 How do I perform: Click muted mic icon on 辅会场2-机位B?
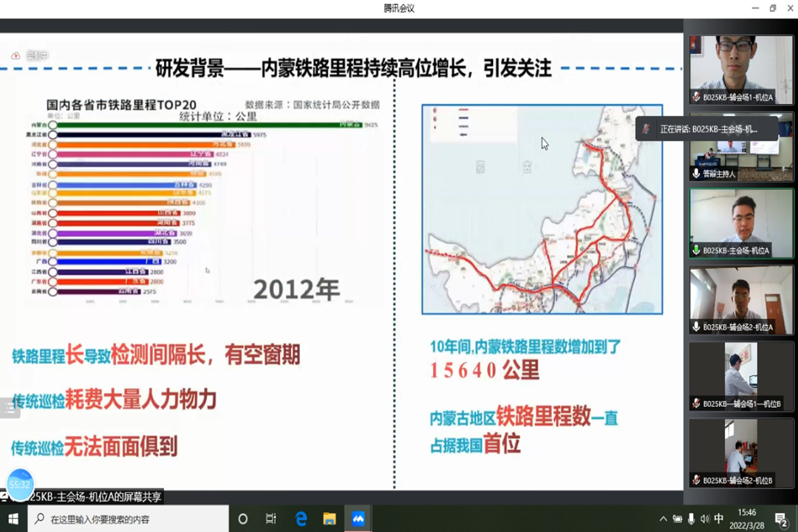tap(696, 480)
